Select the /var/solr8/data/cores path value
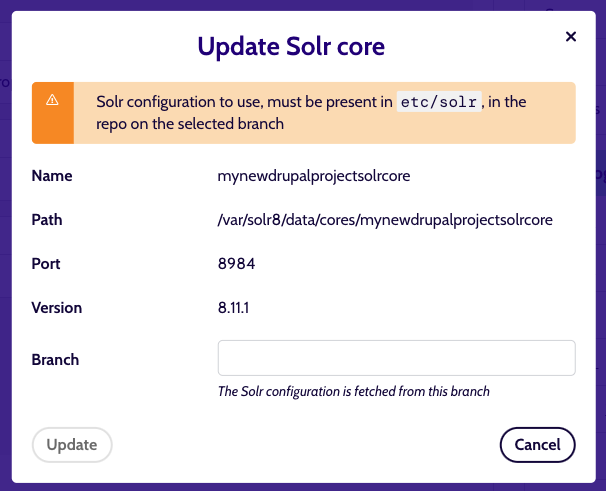The width and height of the screenshot is (606, 491). [385, 220]
